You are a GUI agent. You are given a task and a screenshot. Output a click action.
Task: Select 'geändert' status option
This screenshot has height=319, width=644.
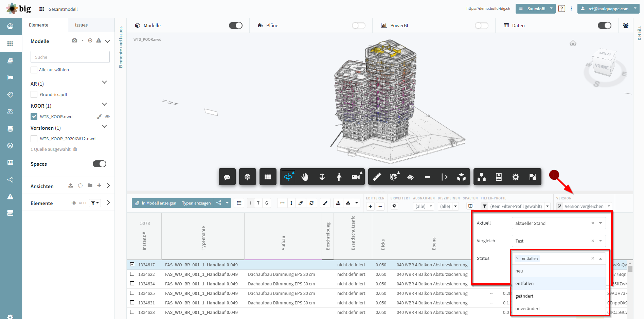click(558, 296)
